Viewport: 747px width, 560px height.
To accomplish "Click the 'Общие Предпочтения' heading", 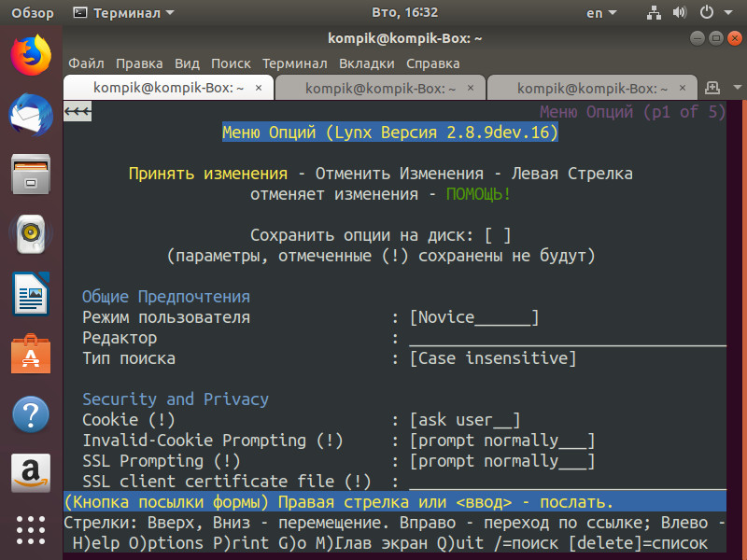I will (x=166, y=297).
